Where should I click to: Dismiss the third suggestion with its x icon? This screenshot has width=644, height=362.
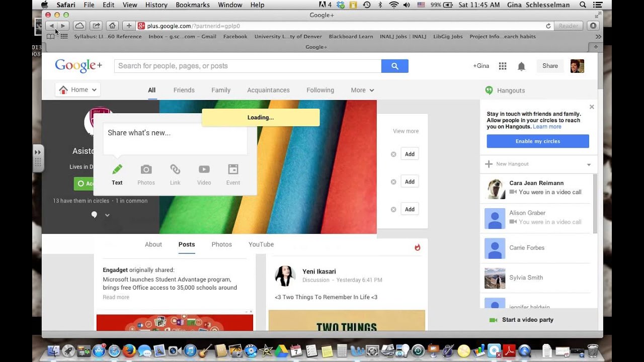tap(393, 210)
